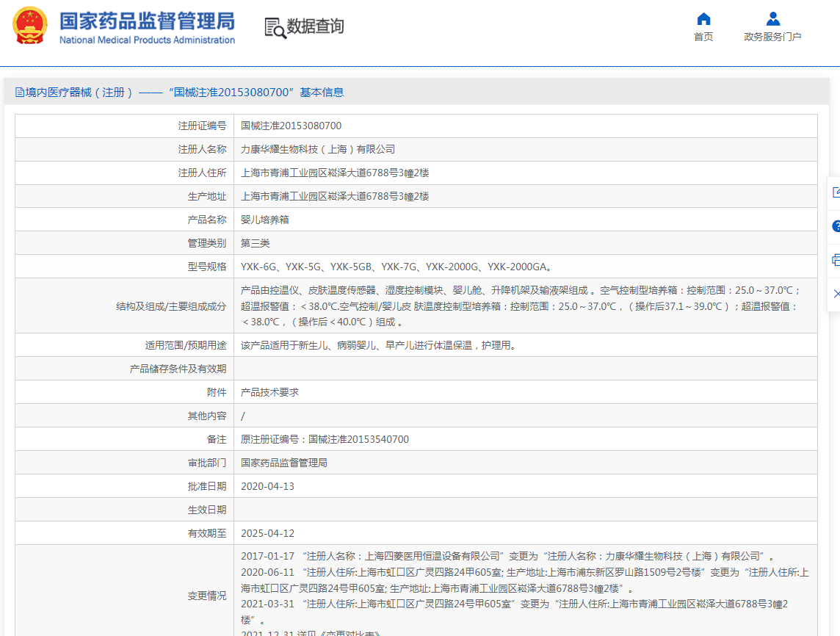Click the edit/feedback pencil icon on right sidebar

click(x=836, y=192)
